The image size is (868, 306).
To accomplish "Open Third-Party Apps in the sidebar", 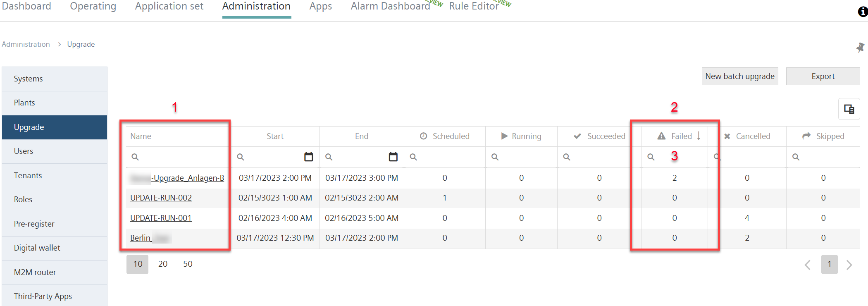I will [x=55, y=296].
